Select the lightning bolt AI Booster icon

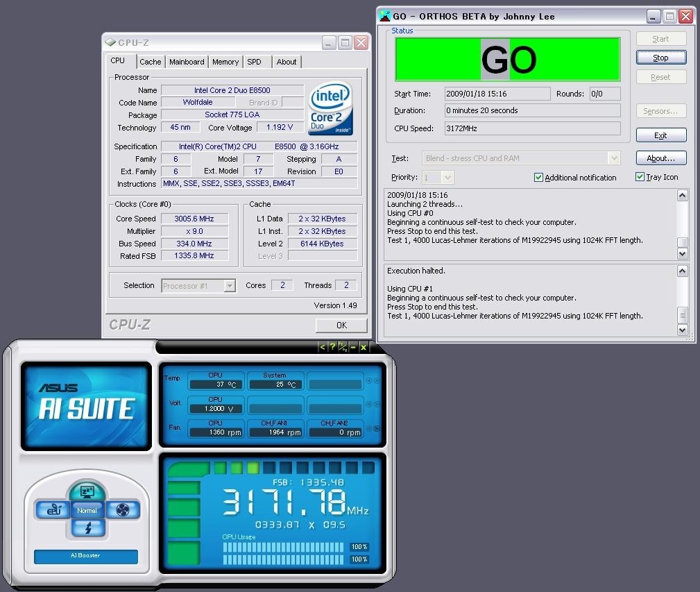pos(88,528)
